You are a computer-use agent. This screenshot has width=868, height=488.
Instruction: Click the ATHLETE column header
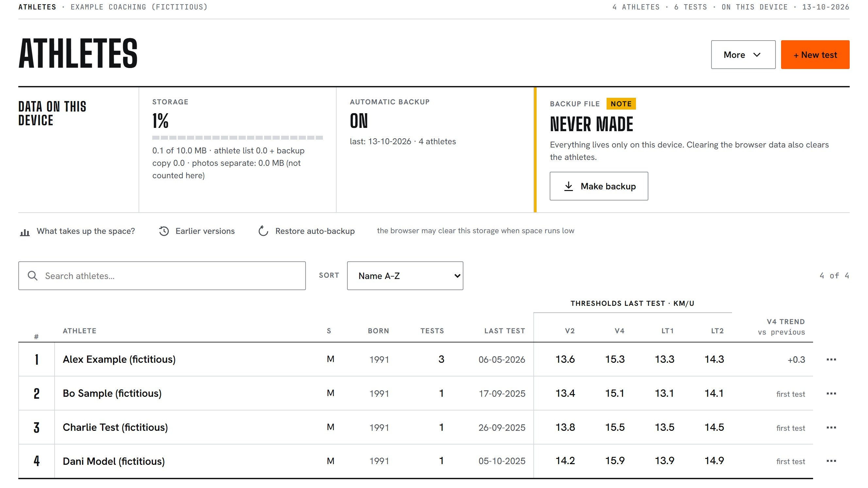(79, 331)
